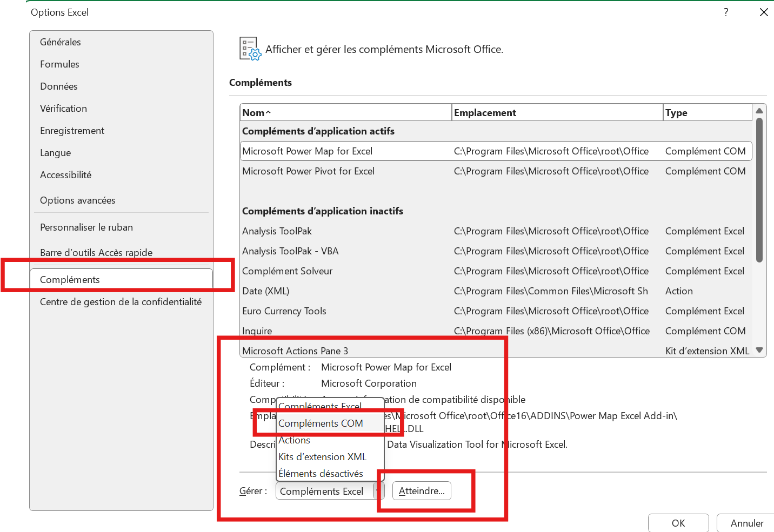
Task: Click the add-ins list scroll down arrow
Action: coord(759,350)
